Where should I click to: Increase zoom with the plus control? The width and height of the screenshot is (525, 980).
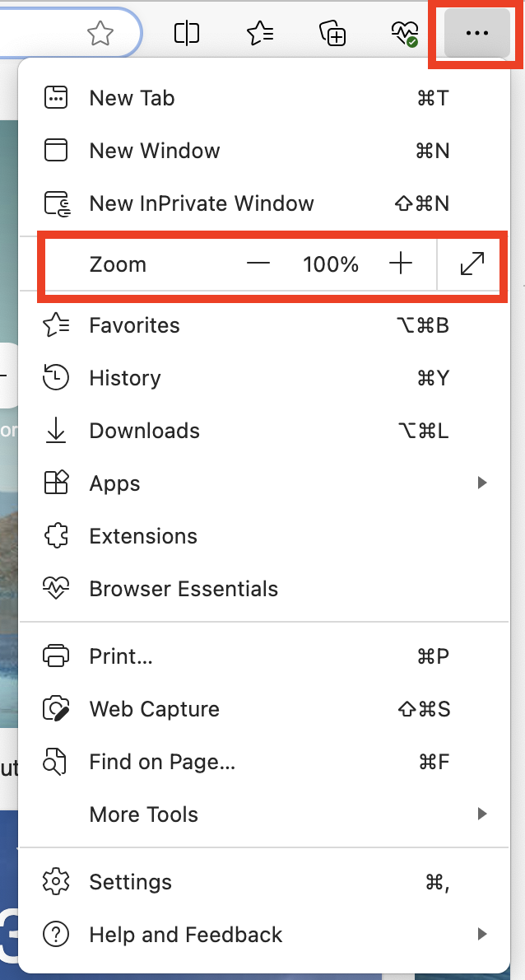(401, 264)
